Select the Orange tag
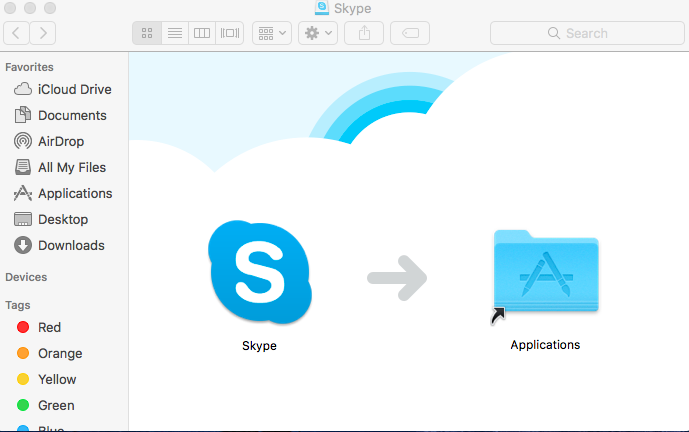The width and height of the screenshot is (689, 432). tap(64, 353)
